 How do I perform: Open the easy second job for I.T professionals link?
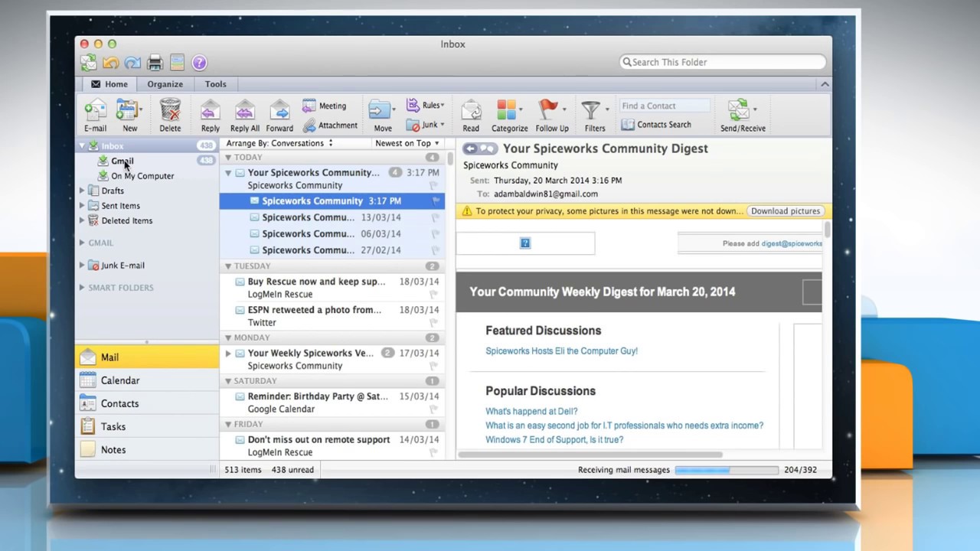[x=624, y=425]
